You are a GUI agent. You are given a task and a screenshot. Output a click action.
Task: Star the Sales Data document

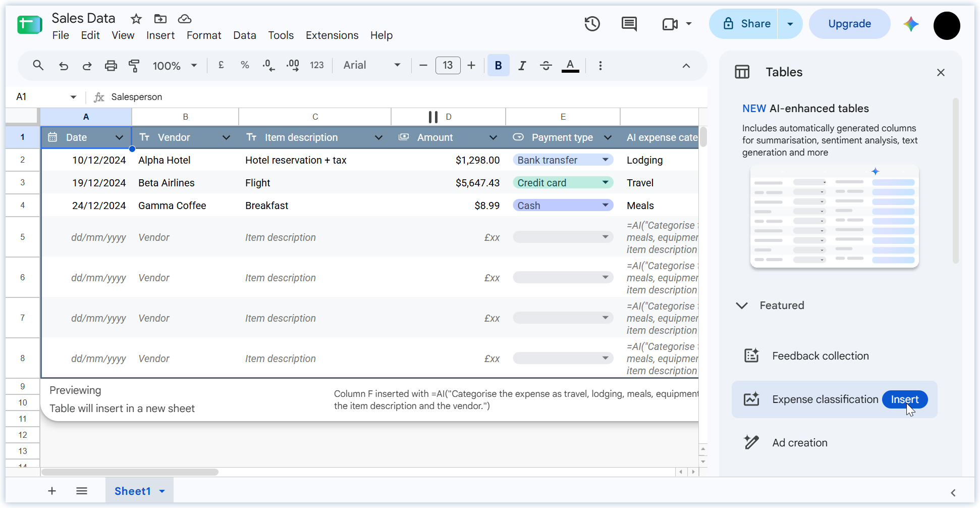[x=136, y=19]
